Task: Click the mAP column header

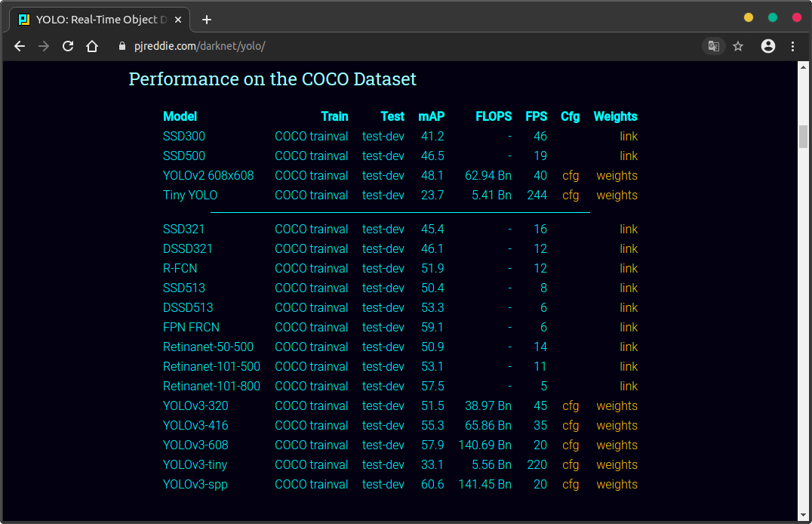Action: 432,116
